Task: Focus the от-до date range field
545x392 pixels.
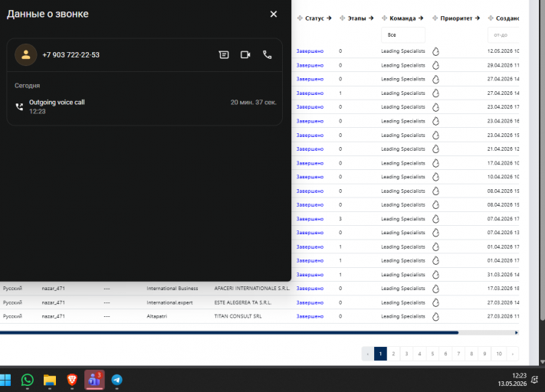Action: click(x=504, y=34)
